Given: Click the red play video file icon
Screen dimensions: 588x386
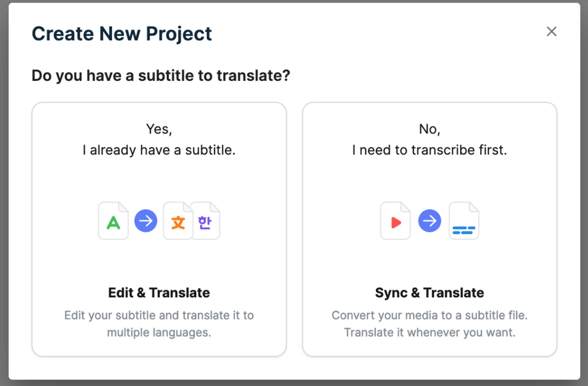Looking at the screenshot, I should pos(395,221).
